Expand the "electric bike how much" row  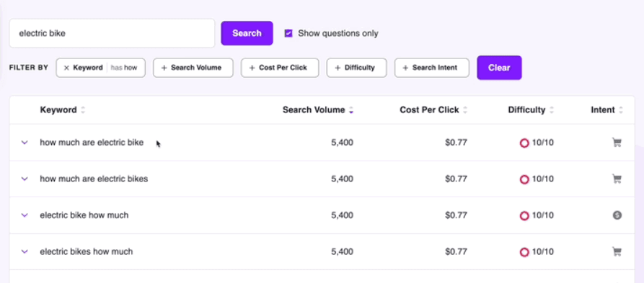click(x=25, y=215)
